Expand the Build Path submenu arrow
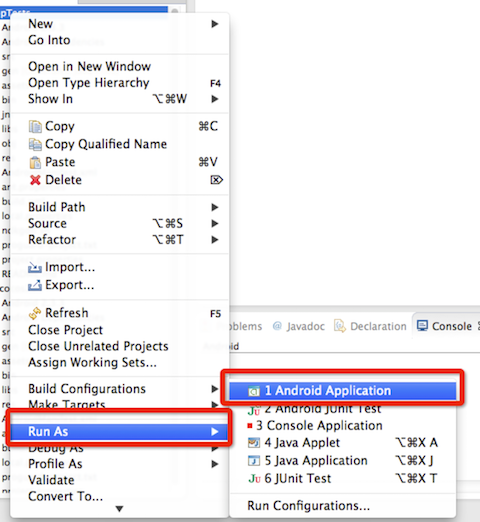Screen dimensions: 480x522 pyautogui.click(x=215, y=207)
